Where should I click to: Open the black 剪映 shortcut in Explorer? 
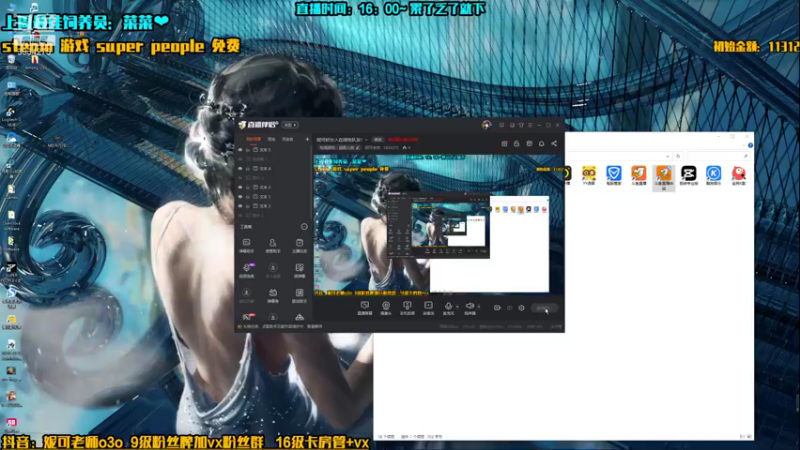click(x=689, y=176)
